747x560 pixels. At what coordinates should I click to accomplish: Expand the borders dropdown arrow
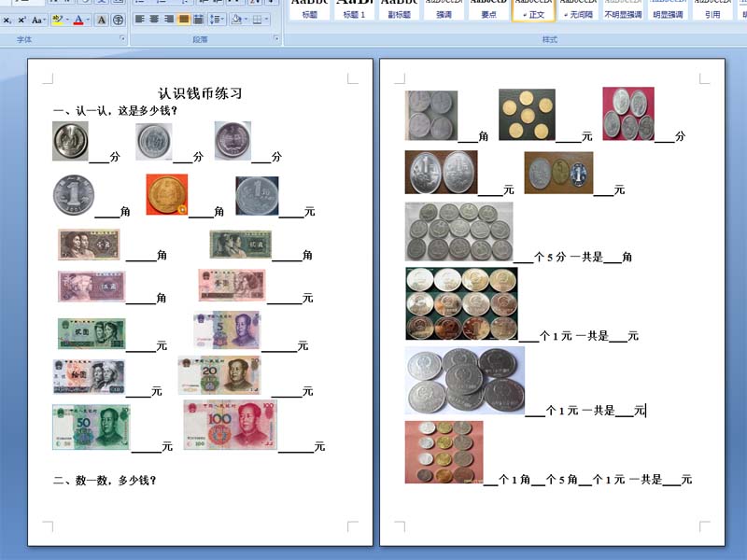[x=266, y=19]
